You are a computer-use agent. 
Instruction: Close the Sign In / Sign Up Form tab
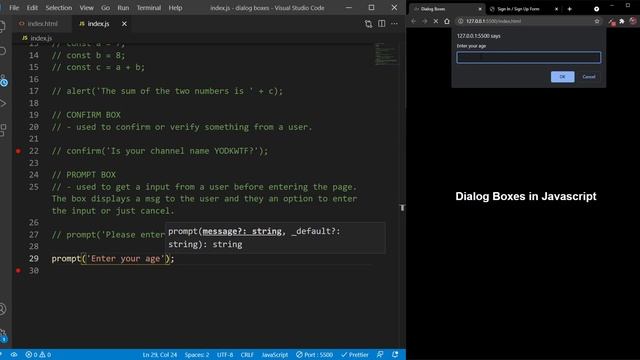[x=556, y=9]
